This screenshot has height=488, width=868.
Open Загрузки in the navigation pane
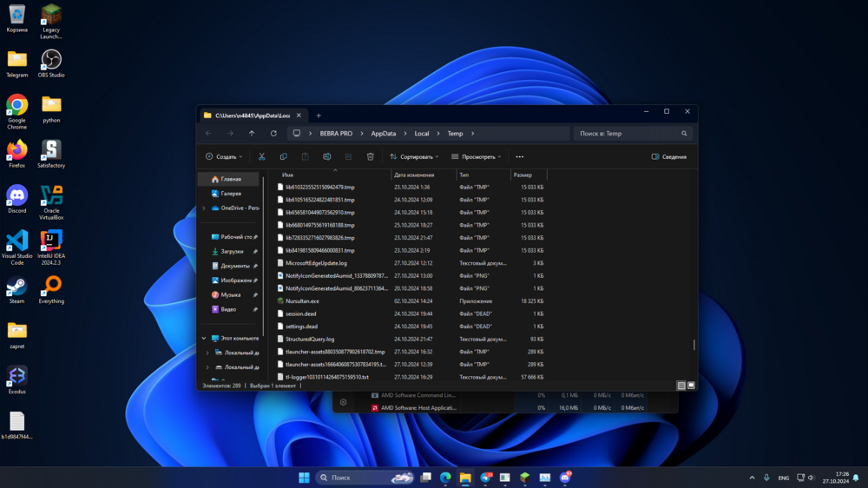tap(228, 252)
